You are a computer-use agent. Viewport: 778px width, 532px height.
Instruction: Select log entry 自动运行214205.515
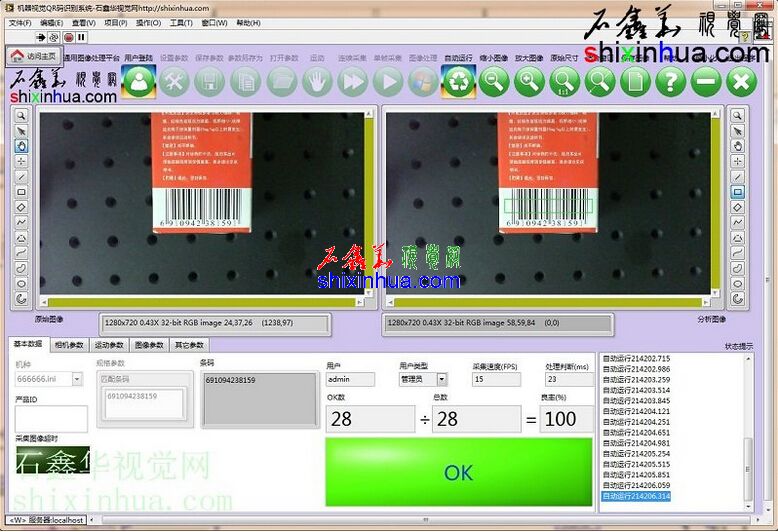tap(636, 465)
